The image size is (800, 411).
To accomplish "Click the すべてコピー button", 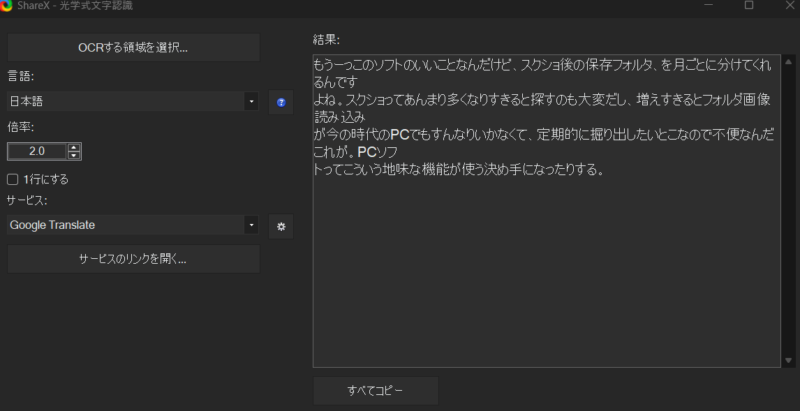I will [x=376, y=390].
